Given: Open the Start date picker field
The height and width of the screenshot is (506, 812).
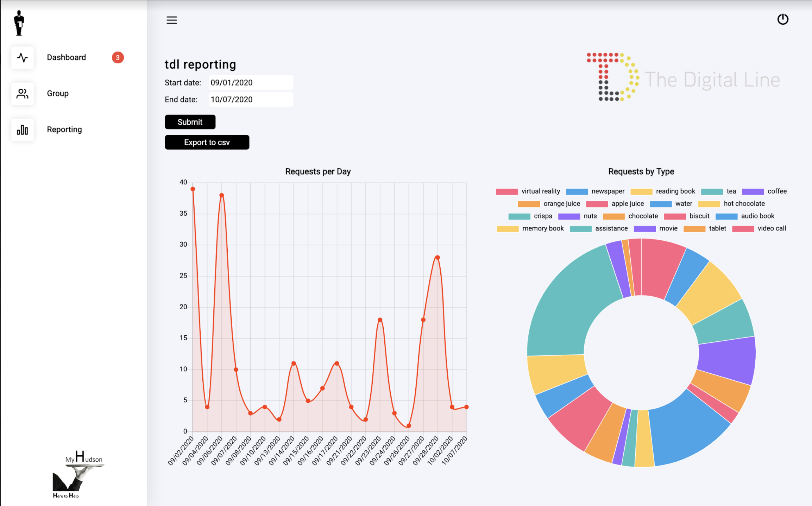Looking at the screenshot, I should click(x=251, y=83).
